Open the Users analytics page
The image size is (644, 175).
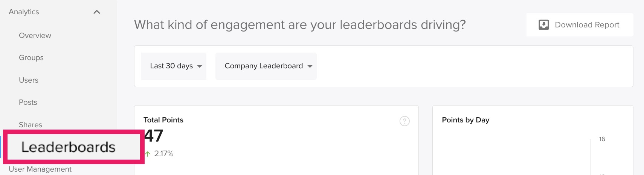click(x=29, y=80)
